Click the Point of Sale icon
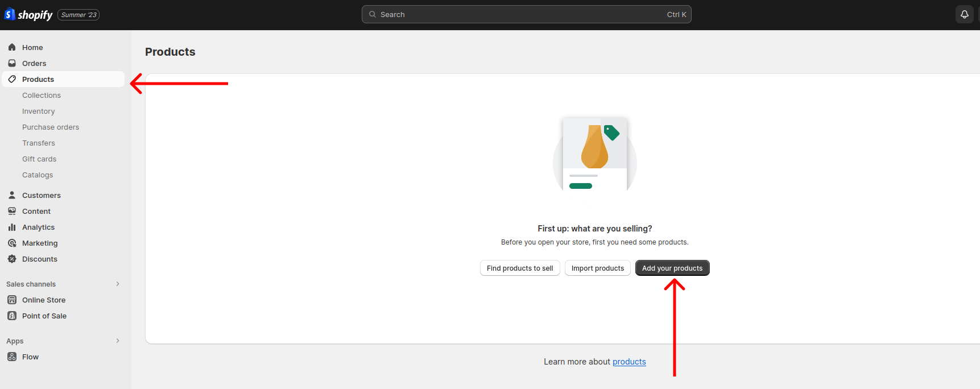This screenshot has width=980, height=389. pyautogui.click(x=12, y=316)
